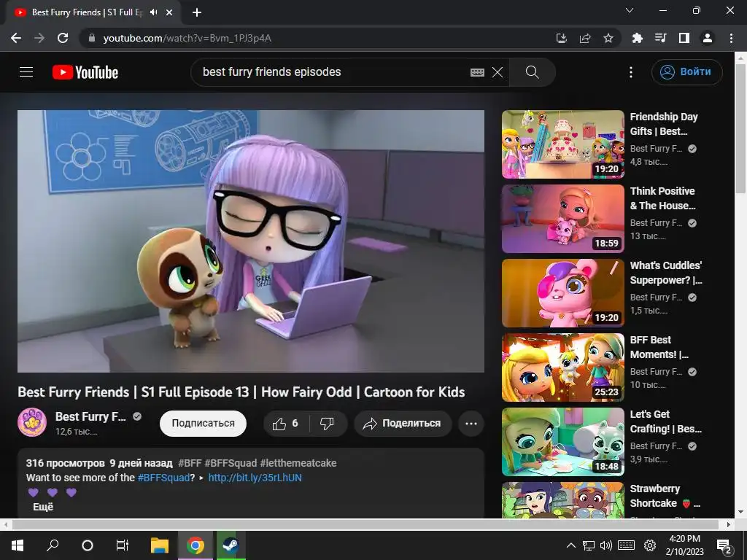Image resolution: width=747 pixels, height=560 pixels.
Task: Bookmark this tab with star
Action: point(608,38)
